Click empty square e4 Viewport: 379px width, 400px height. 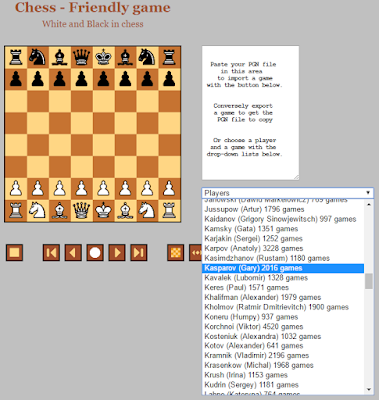[104, 145]
